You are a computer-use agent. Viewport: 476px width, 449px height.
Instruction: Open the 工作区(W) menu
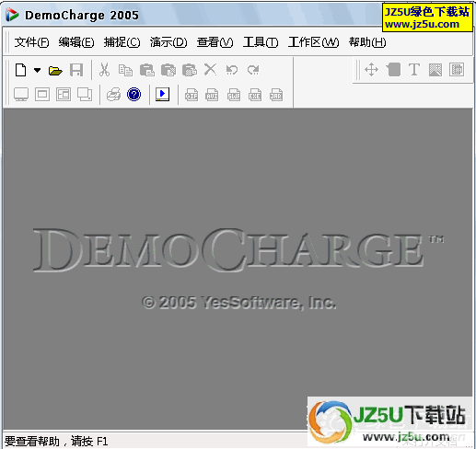click(313, 42)
